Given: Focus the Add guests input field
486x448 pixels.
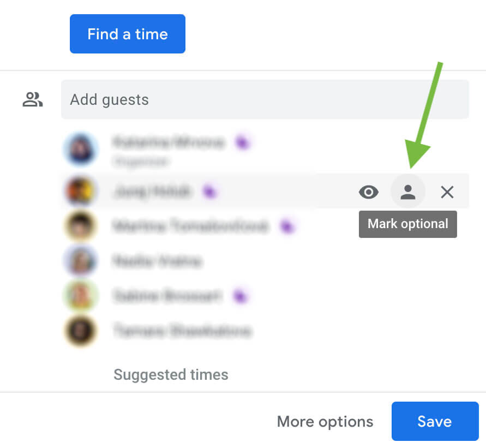Looking at the screenshot, I should (x=265, y=99).
